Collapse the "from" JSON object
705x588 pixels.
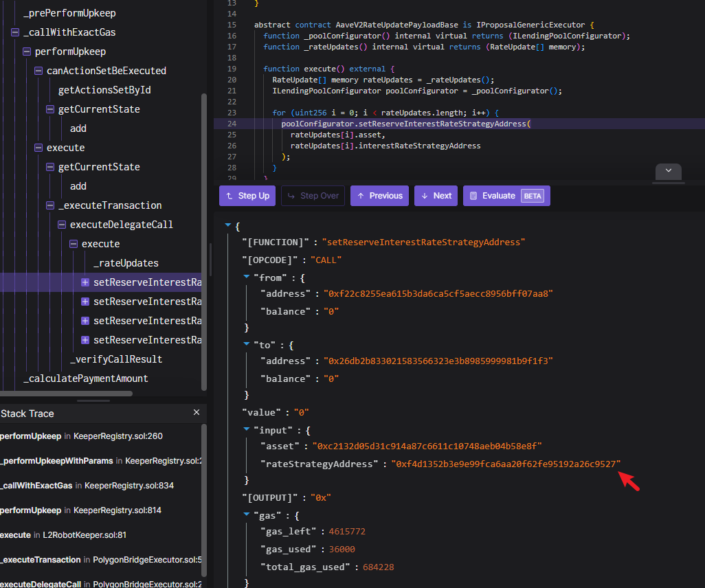247,276
